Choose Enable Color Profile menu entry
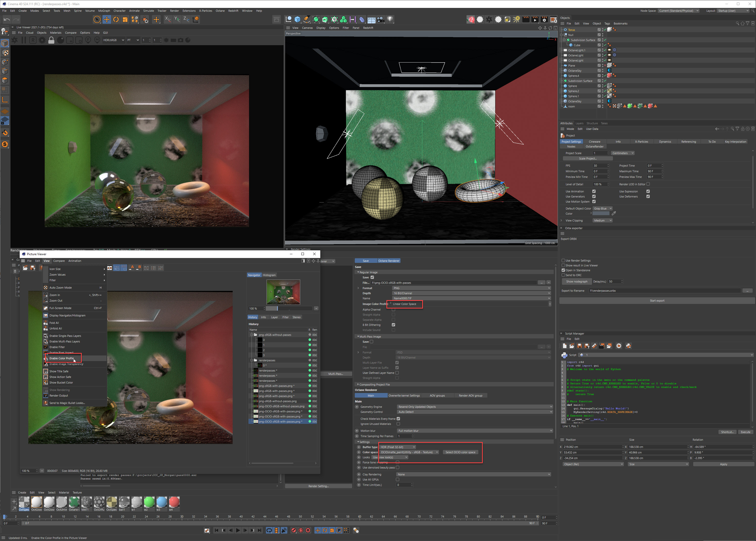This screenshot has height=541, width=756. [62, 358]
